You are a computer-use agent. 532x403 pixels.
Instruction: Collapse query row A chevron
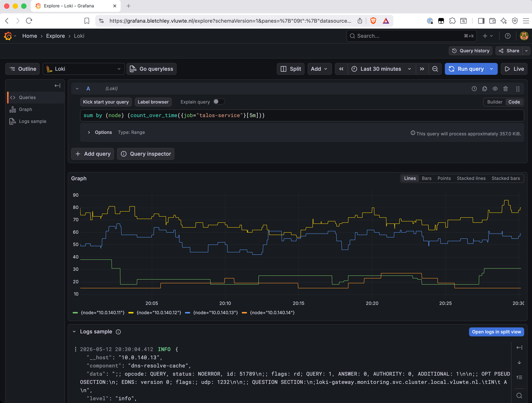pos(77,89)
